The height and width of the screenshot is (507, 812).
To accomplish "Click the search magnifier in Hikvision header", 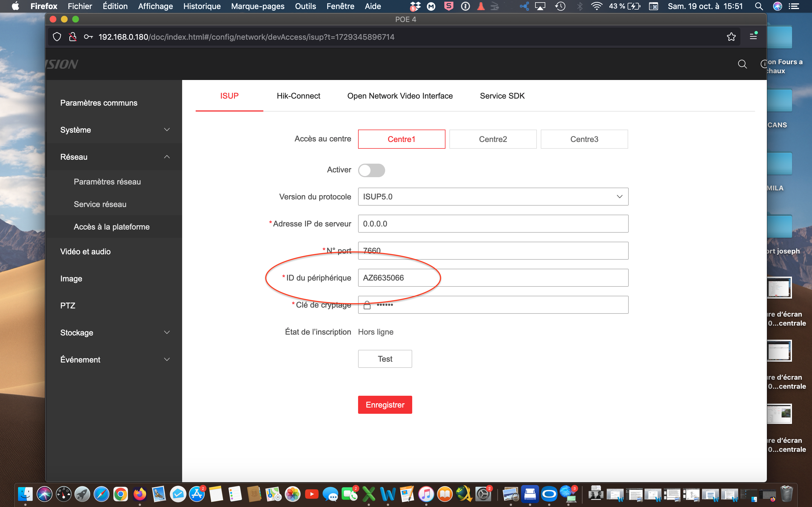I will tap(742, 64).
